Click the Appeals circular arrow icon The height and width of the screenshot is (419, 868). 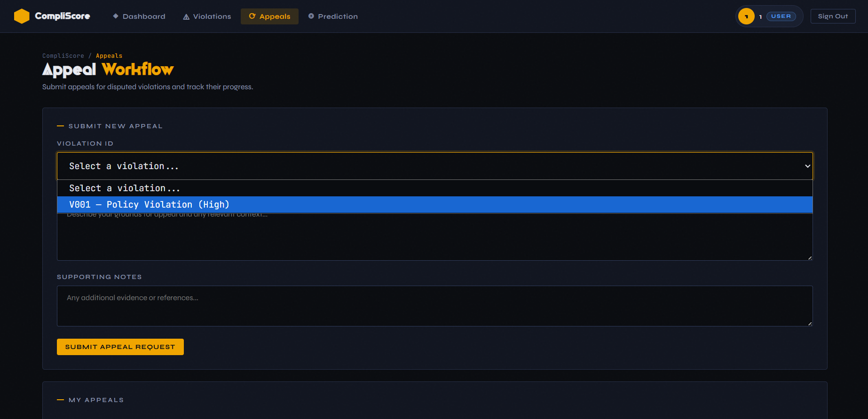[252, 16]
